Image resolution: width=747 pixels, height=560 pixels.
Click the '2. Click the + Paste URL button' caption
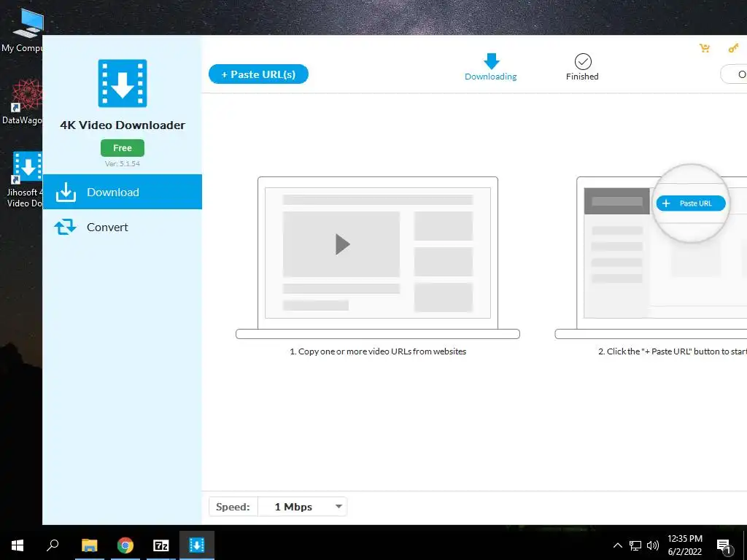click(672, 351)
